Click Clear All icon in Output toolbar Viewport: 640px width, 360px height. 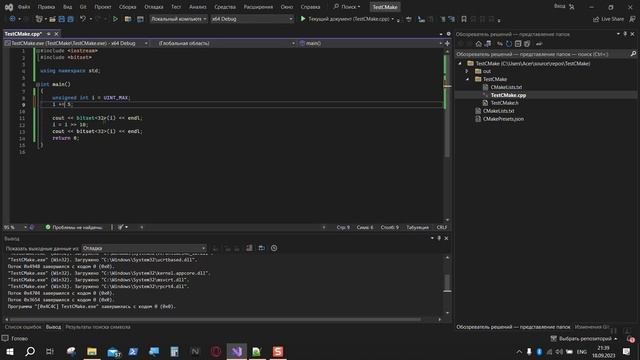click(249, 248)
